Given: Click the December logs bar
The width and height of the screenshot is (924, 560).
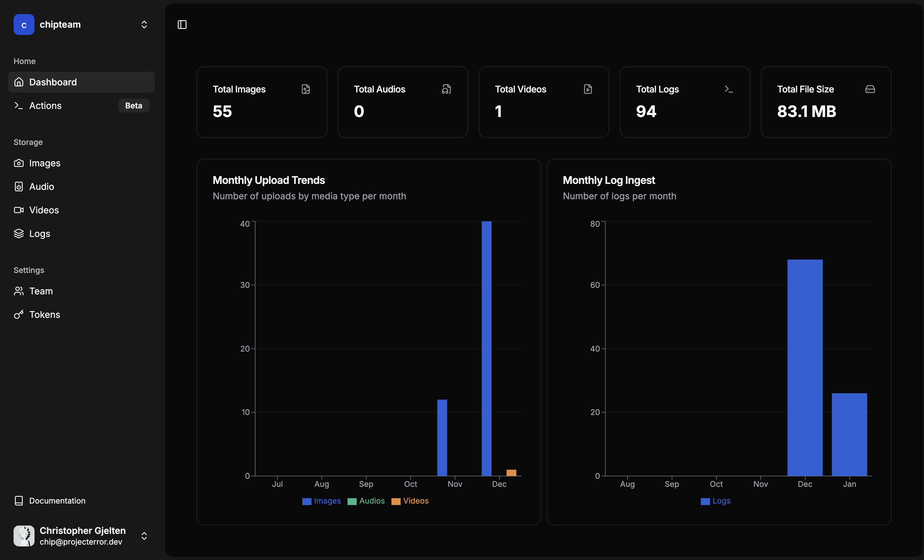Looking at the screenshot, I should click(805, 367).
